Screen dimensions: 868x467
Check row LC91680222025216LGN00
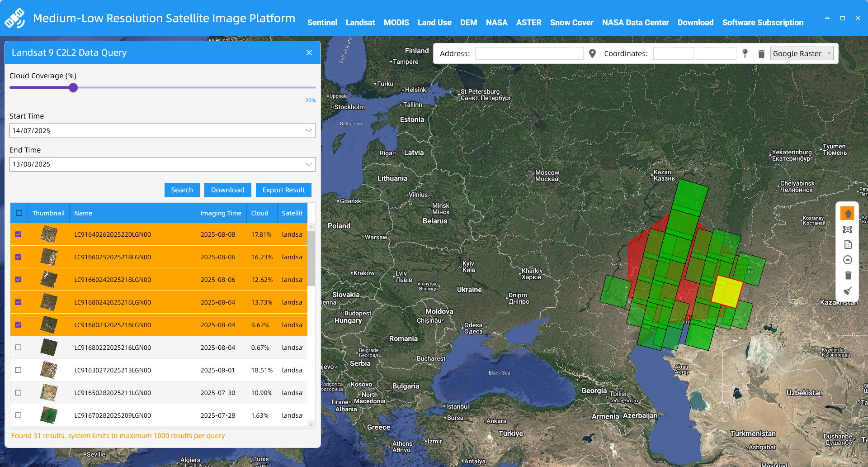18,348
